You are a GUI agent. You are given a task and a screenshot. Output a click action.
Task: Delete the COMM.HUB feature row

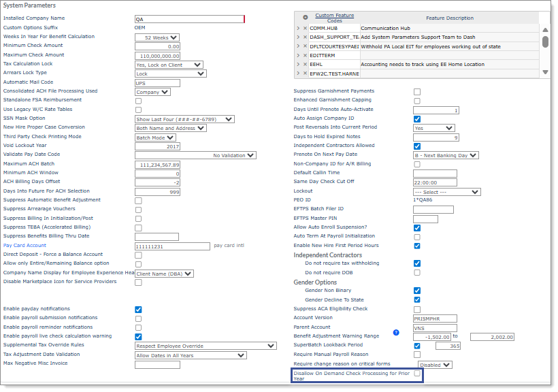point(306,29)
